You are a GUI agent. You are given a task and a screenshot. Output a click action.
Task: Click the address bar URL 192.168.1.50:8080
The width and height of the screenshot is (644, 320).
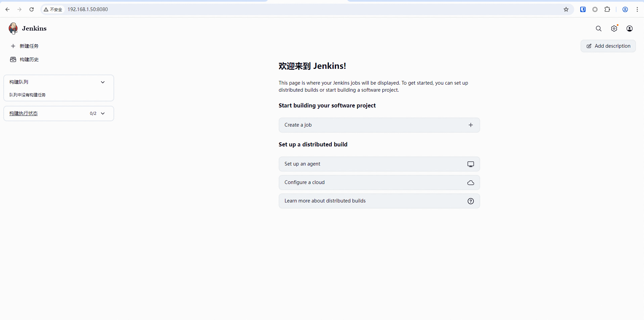pos(88,9)
